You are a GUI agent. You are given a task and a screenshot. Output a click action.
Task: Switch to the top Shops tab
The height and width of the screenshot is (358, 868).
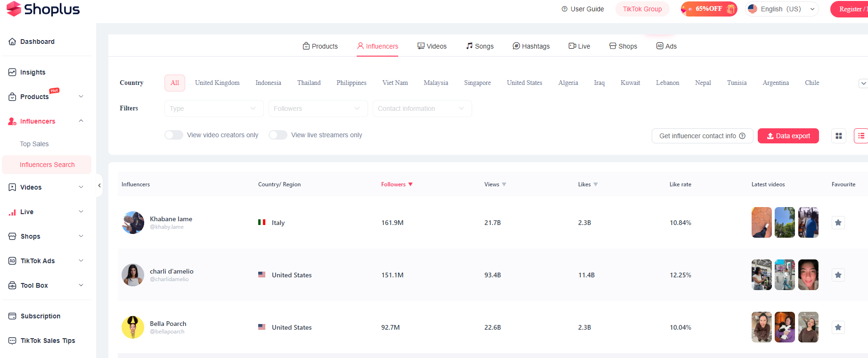point(623,46)
